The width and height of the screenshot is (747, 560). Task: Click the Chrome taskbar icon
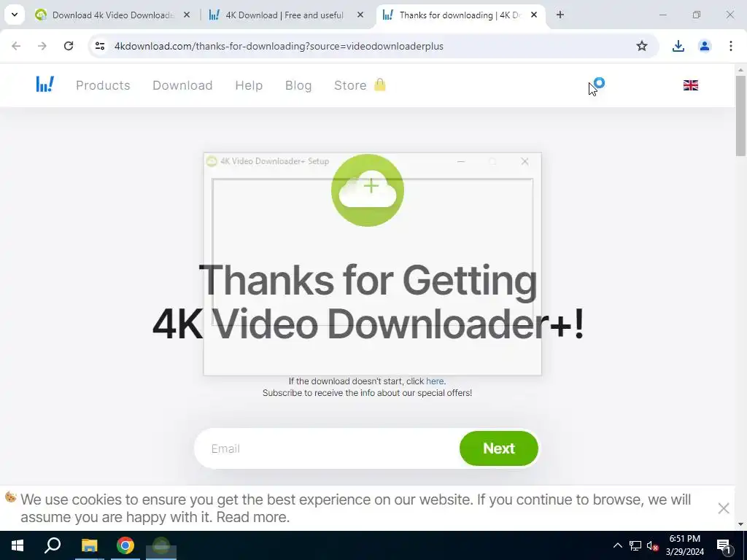[125, 545]
